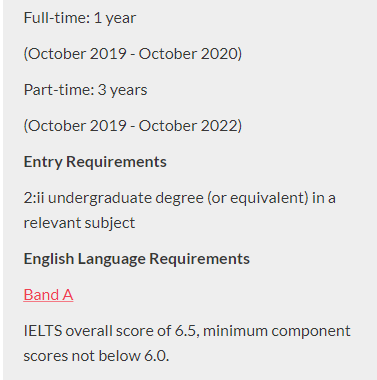Click the Entry Requirements heading
The width and height of the screenshot is (377, 380).
(x=95, y=162)
